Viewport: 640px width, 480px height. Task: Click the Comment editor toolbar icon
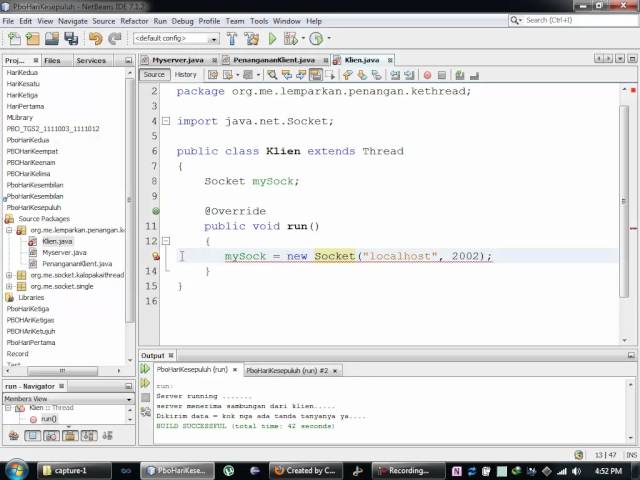pos(460,75)
